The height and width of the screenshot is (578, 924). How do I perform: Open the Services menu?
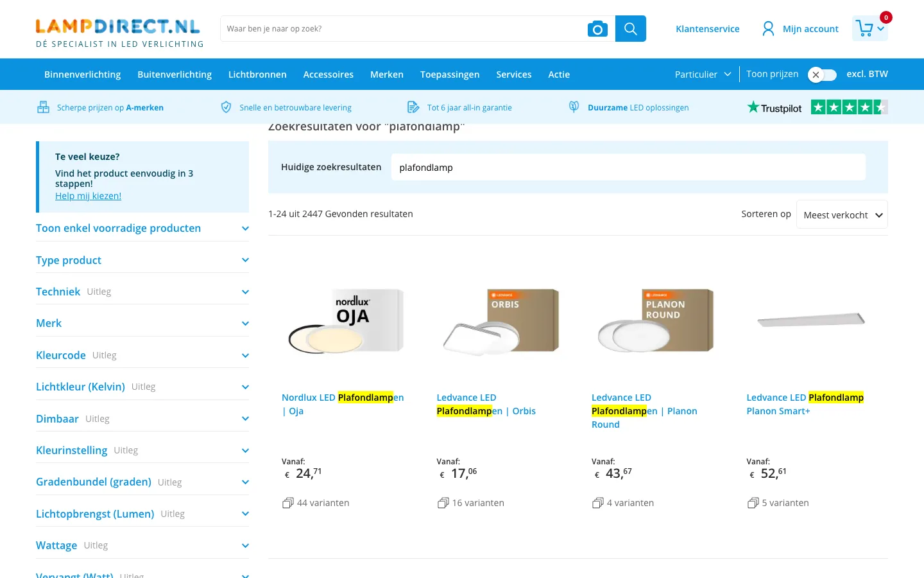pos(514,74)
